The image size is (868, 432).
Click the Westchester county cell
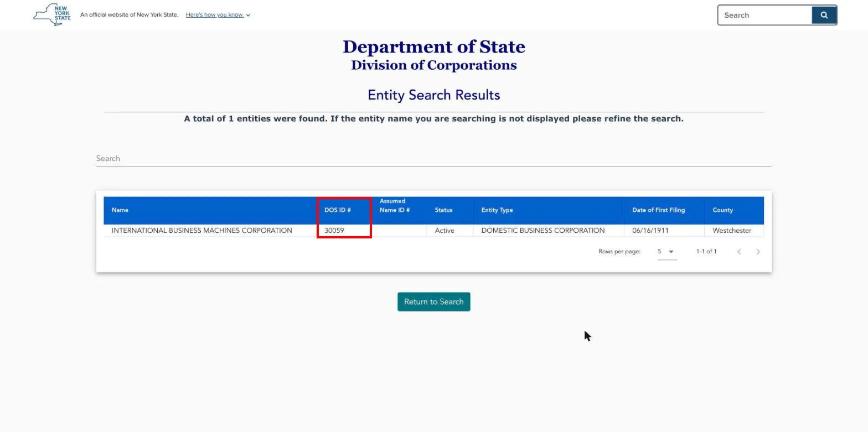[732, 231]
